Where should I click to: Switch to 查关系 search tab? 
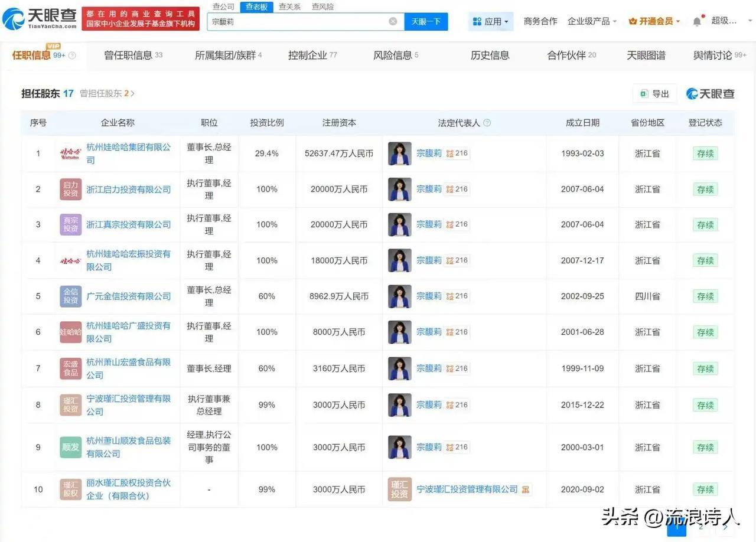coord(289,6)
